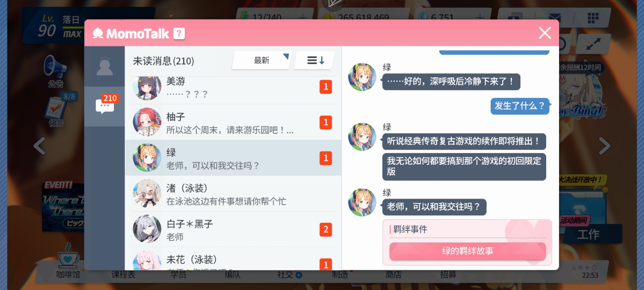The width and height of the screenshot is (644, 290).
Task: Open 白子＊黑子 chat with two unread
Action: pos(233,229)
